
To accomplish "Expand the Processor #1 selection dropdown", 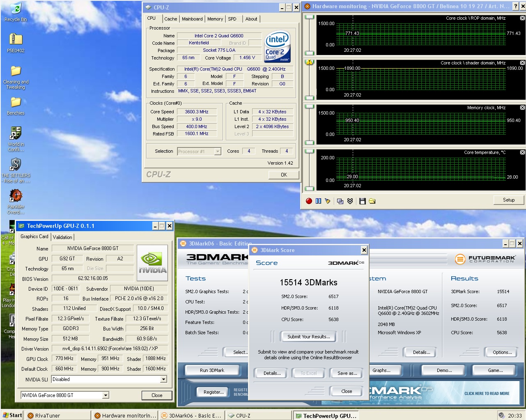I will click(x=218, y=151).
